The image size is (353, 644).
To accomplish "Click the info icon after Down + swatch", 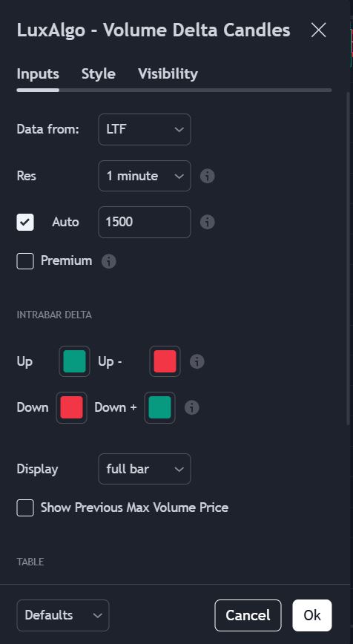I will (x=192, y=407).
